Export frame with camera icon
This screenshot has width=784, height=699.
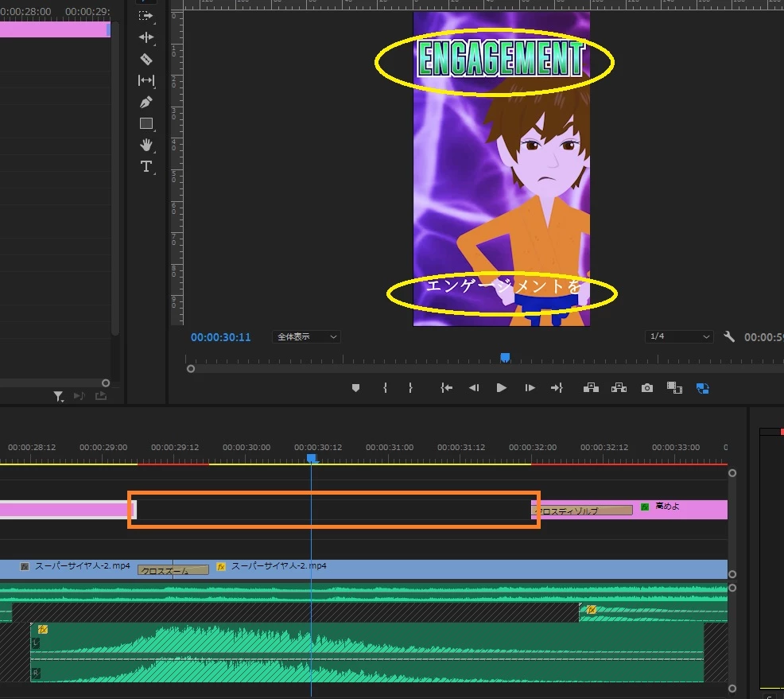click(647, 388)
